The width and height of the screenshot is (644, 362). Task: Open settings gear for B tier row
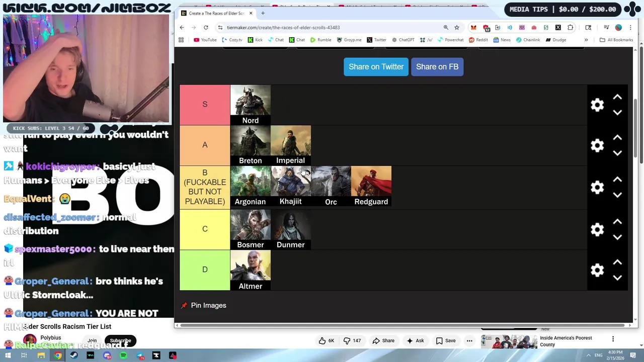point(597,187)
